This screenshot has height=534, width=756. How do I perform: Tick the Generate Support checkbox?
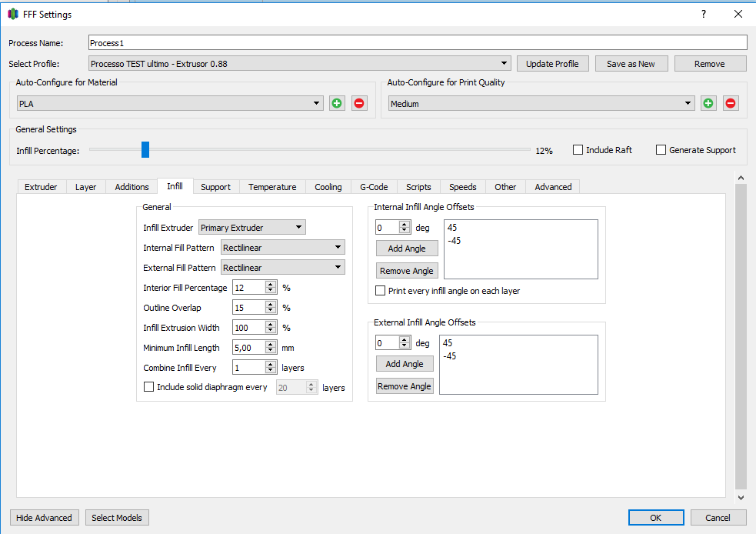(x=661, y=150)
